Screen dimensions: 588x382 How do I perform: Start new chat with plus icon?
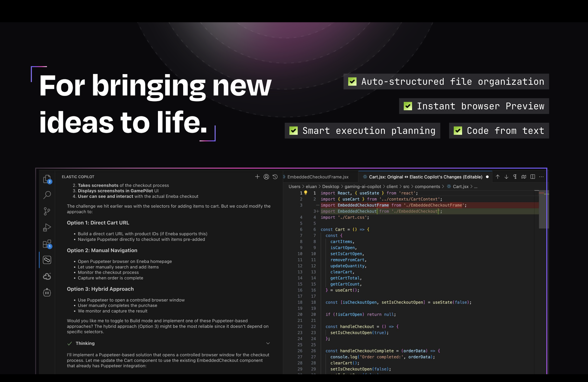point(257,177)
